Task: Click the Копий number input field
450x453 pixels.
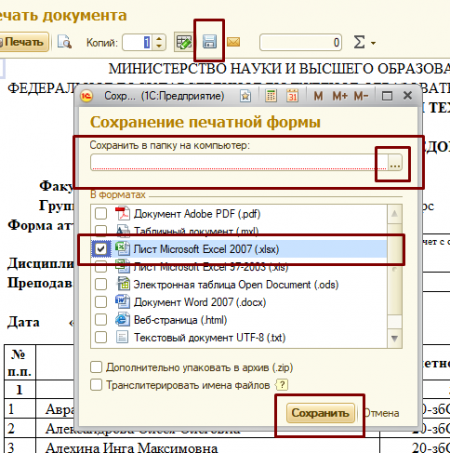Action: coord(137,42)
